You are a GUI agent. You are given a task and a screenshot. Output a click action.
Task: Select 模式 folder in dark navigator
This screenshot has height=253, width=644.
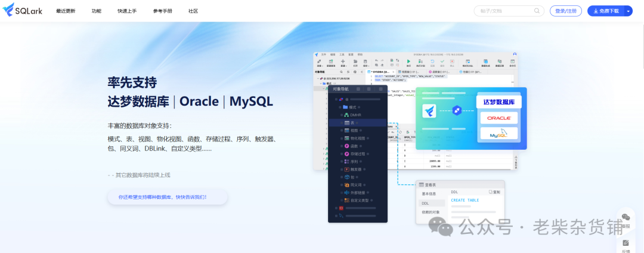[x=352, y=107]
